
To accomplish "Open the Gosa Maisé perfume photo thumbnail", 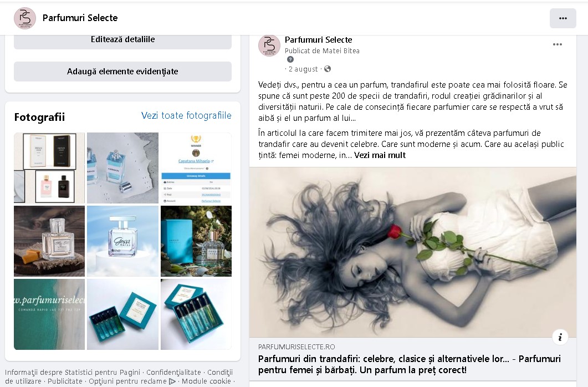I will tap(122, 241).
